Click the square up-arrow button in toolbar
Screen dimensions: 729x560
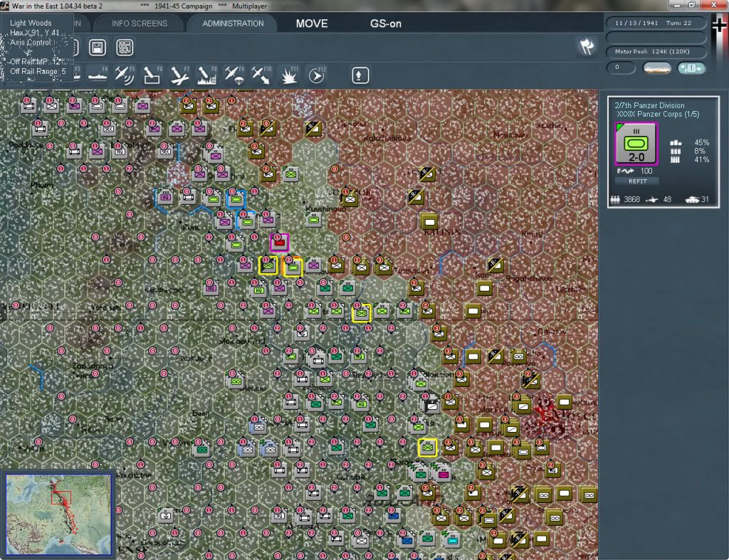360,75
